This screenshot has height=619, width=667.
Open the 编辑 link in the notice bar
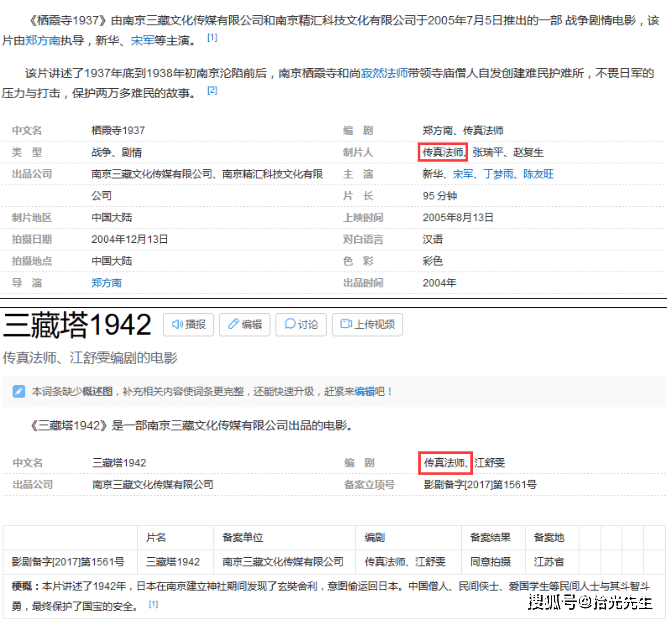click(365, 391)
